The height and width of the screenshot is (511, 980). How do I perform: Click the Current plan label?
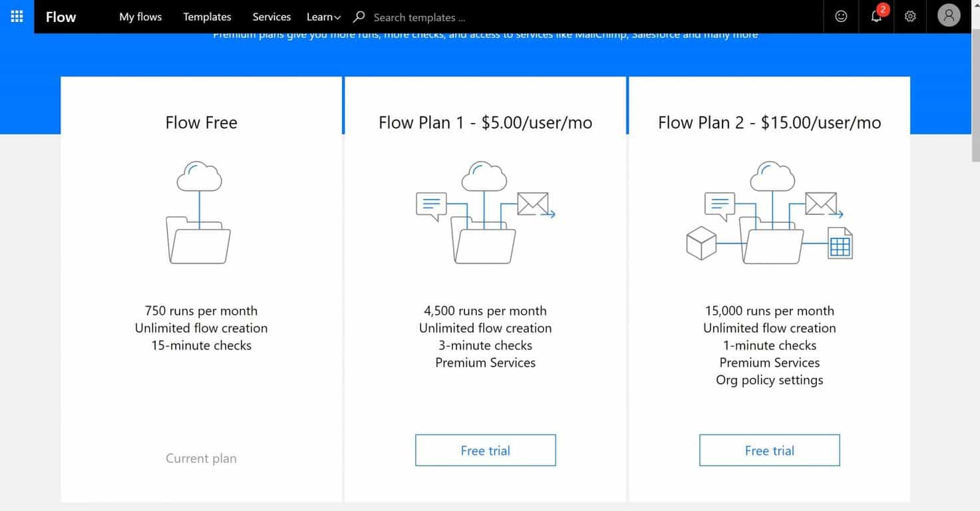201,458
